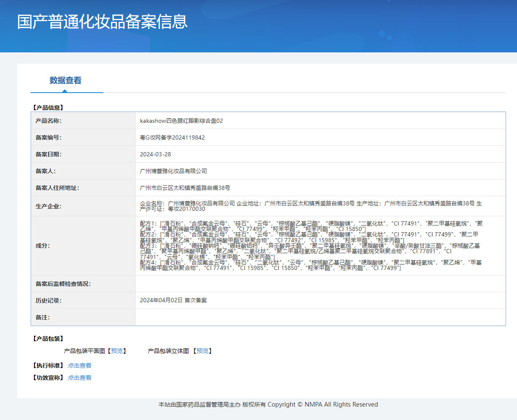
Task: Select product name kakashow四色腮红眼影综合盘02
Action: [181, 121]
